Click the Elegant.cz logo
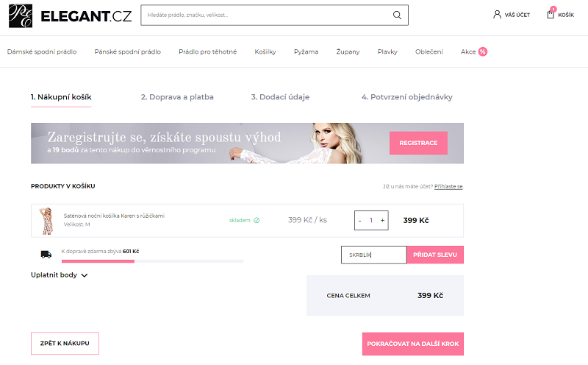 pos(70,15)
